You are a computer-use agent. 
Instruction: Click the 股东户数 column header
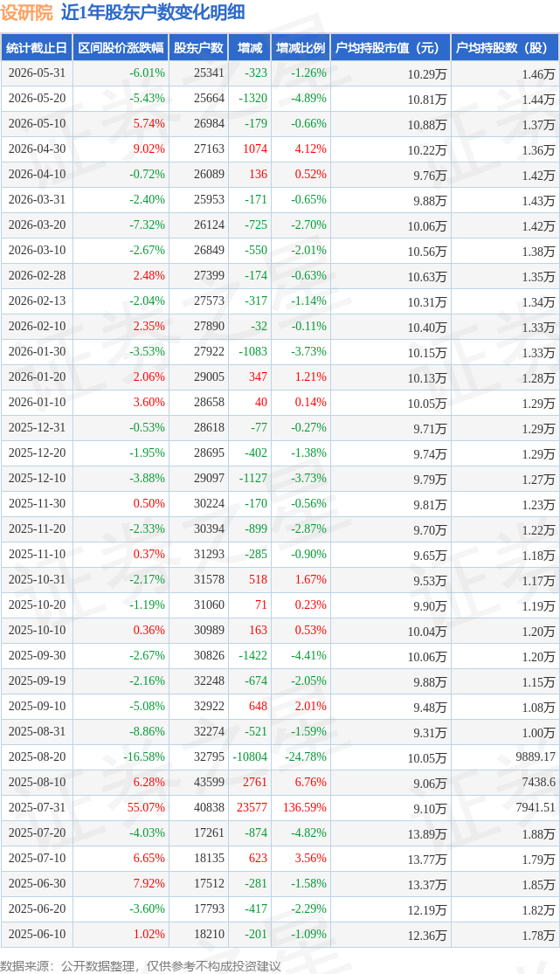[198, 48]
